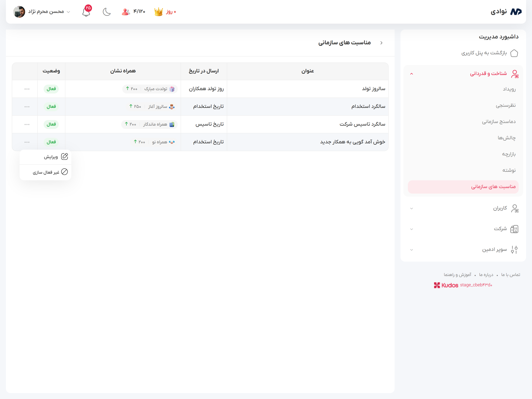
Task: Click the gold crown subscription icon
Action: (x=158, y=11)
